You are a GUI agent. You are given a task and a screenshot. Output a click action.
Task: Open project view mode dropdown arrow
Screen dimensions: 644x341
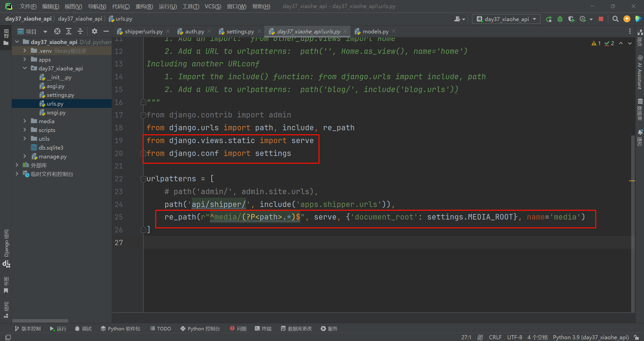[45, 32]
